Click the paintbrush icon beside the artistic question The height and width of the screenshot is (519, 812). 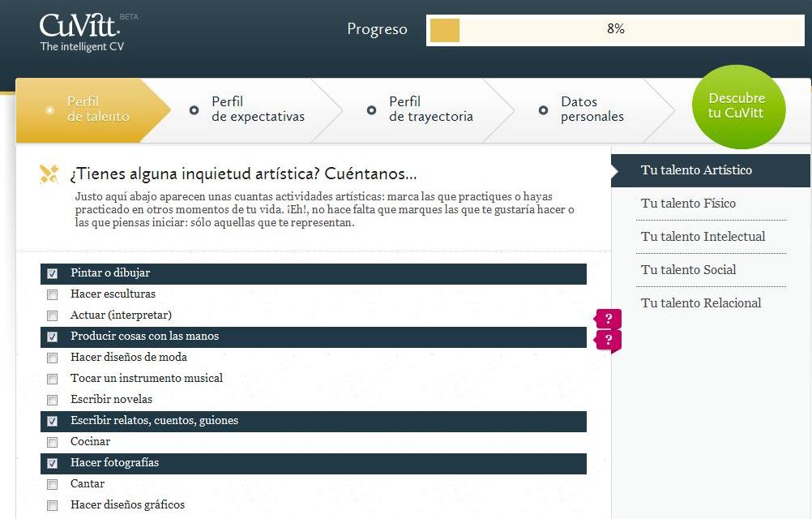(x=49, y=174)
